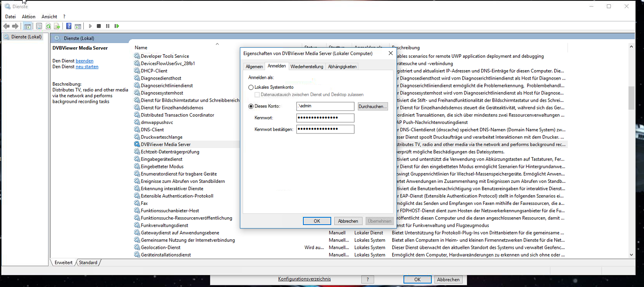
Task: Click the Forward arrow in the toolbar
Action: coord(15,26)
